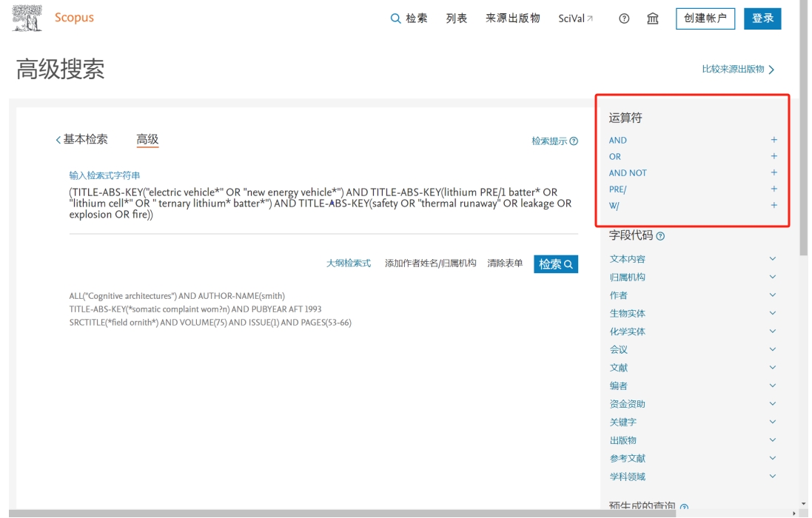The height and width of the screenshot is (518, 812).
Task: Click the institution building icon
Action: pos(653,18)
